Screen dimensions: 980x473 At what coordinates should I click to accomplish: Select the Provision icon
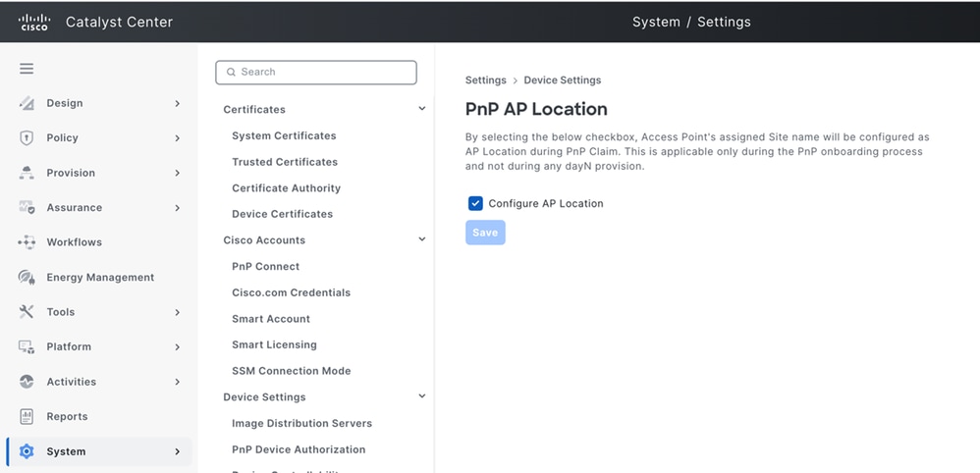click(x=27, y=173)
